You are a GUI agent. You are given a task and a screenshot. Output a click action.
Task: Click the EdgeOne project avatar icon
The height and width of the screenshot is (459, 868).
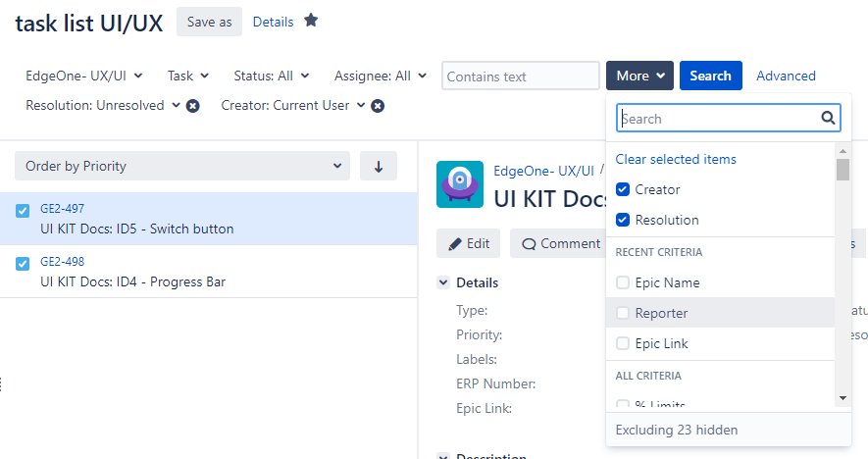point(460,184)
